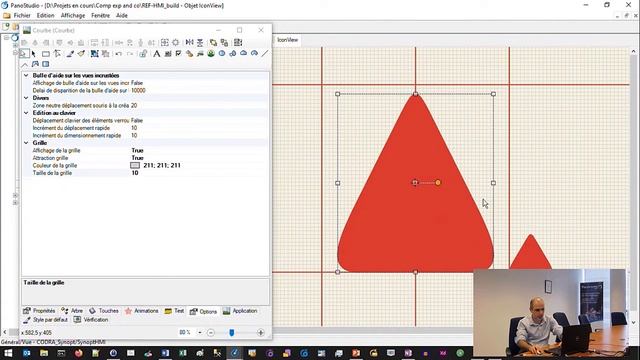Open the Fichier menu
The width and height of the screenshot is (640, 360).
(22, 16)
